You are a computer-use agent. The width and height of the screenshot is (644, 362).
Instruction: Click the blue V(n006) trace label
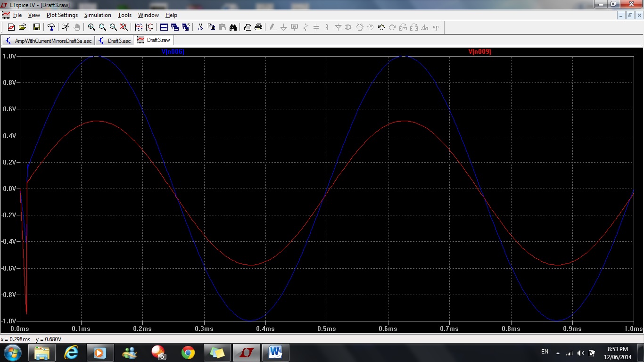173,52
